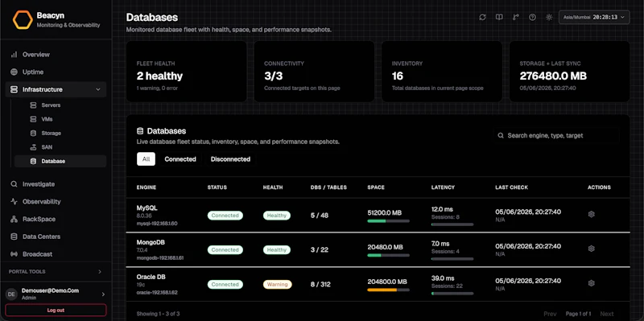
Task: Click the MongoDB Connected status badge
Action: pos(225,249)
